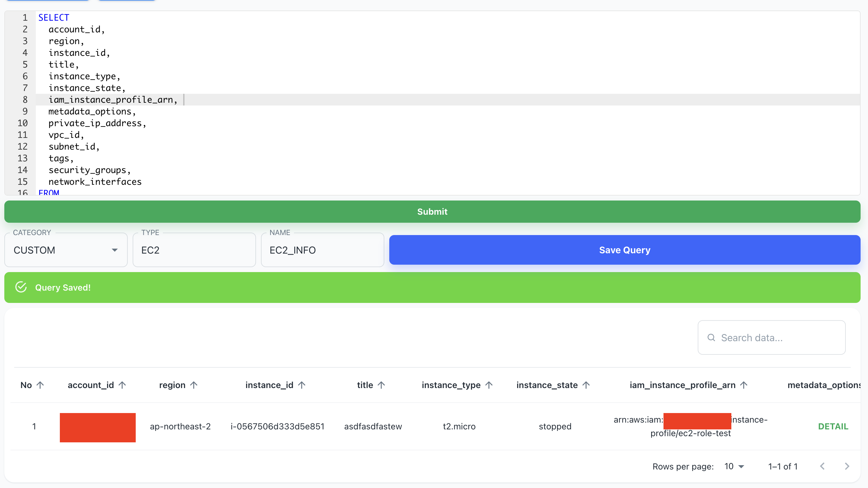
Task: Edit the NAME field EC2_INFO
Action: 322,250
